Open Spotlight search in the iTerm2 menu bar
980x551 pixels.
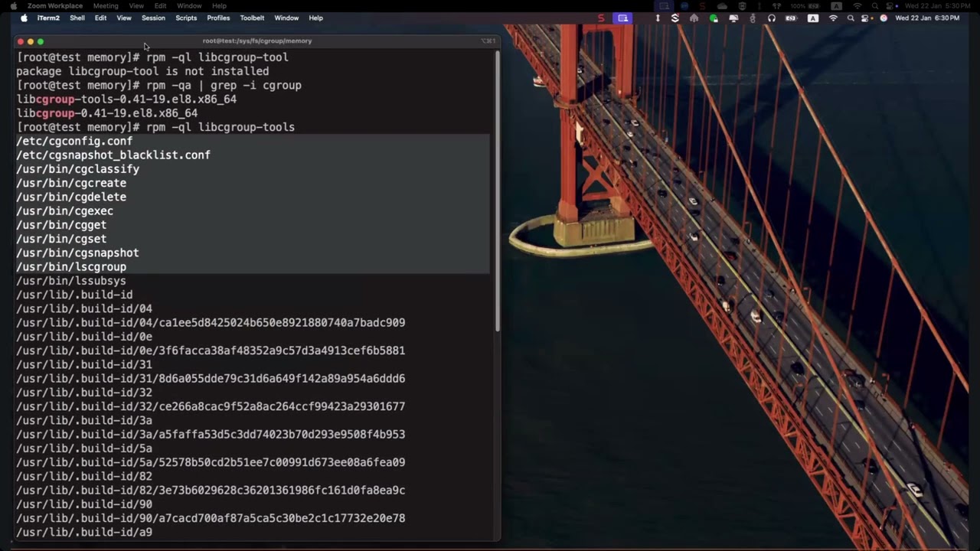(851, 18)
